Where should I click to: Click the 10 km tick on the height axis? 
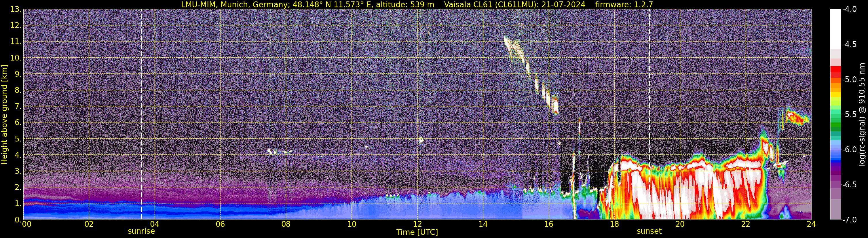[16, 58]
